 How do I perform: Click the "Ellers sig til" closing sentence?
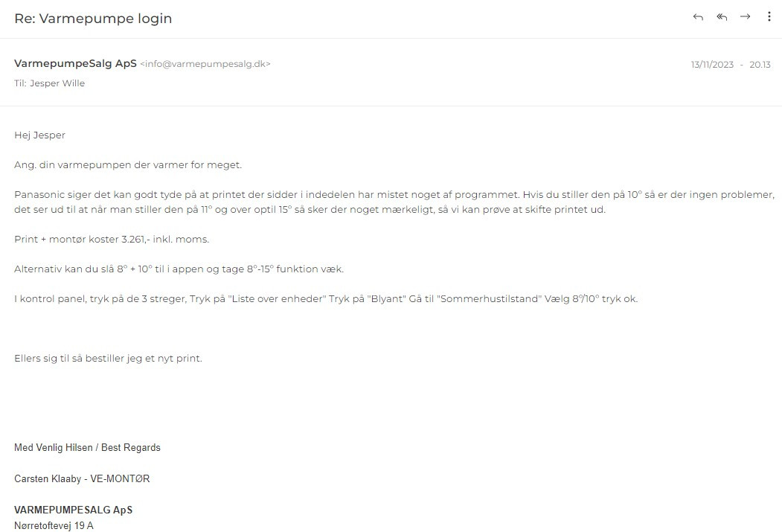(x=108, y=359)
